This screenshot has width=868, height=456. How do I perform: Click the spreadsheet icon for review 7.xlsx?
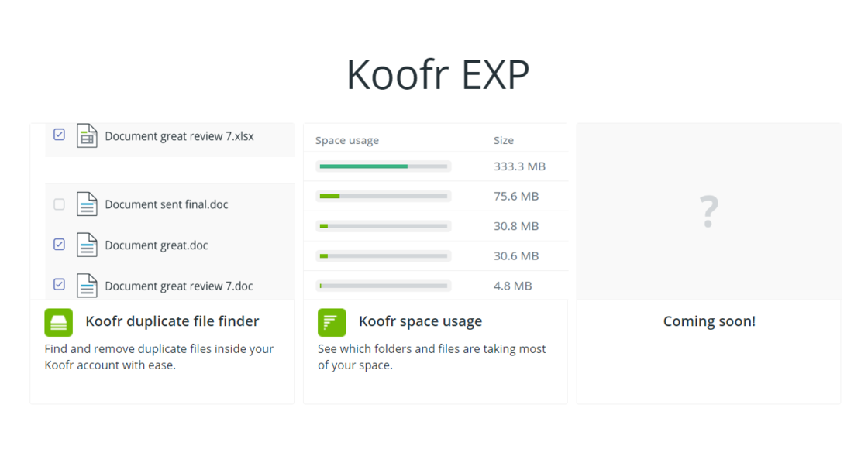click(87, 136)
